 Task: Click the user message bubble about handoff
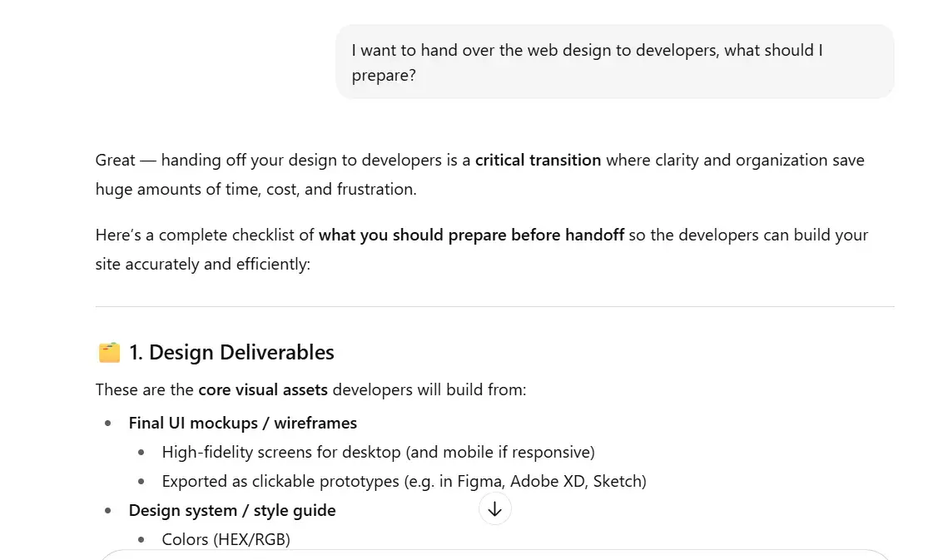[615, 62]
